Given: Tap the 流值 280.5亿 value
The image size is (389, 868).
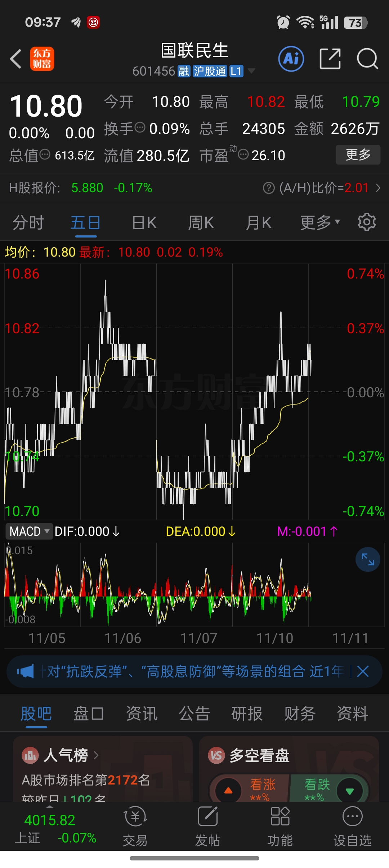Looking at the screenshot, I should (163, 155).
